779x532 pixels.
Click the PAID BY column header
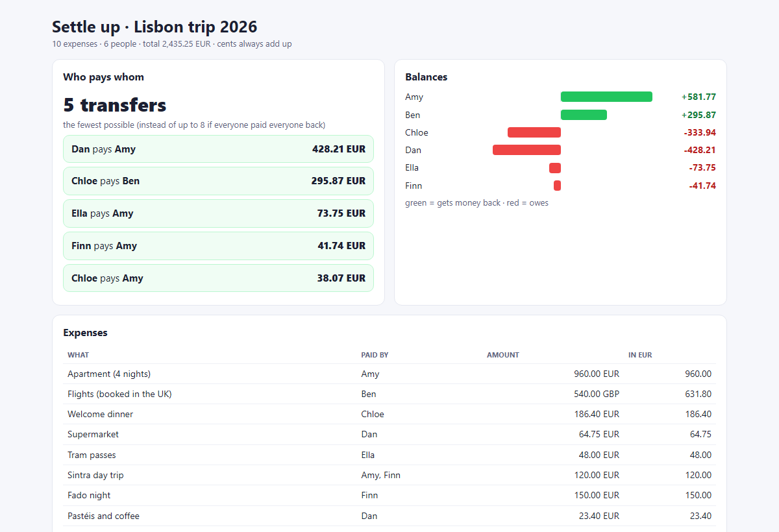pyautogui.click(x=375, y=355)
